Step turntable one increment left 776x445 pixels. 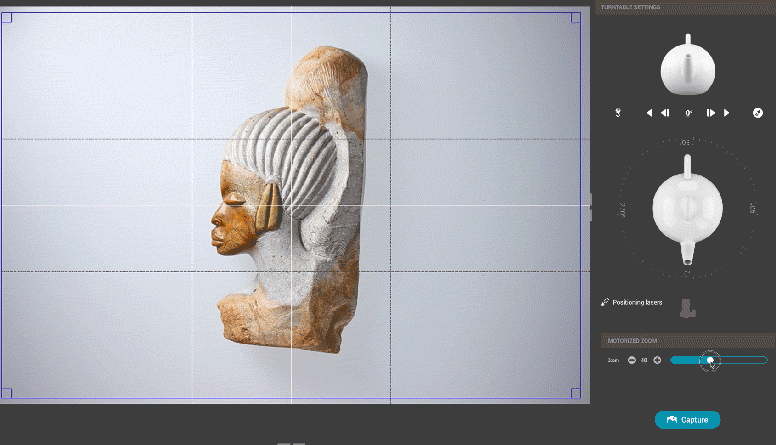pos(665,113)
